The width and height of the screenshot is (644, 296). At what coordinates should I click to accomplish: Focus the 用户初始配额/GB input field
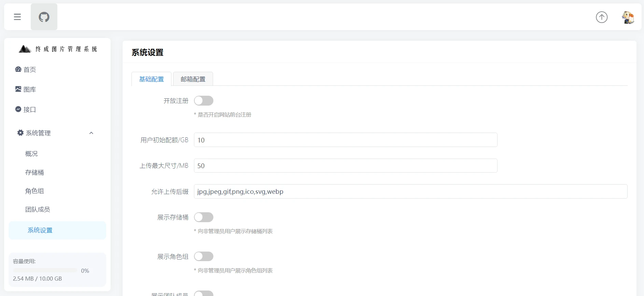point(345,140)
